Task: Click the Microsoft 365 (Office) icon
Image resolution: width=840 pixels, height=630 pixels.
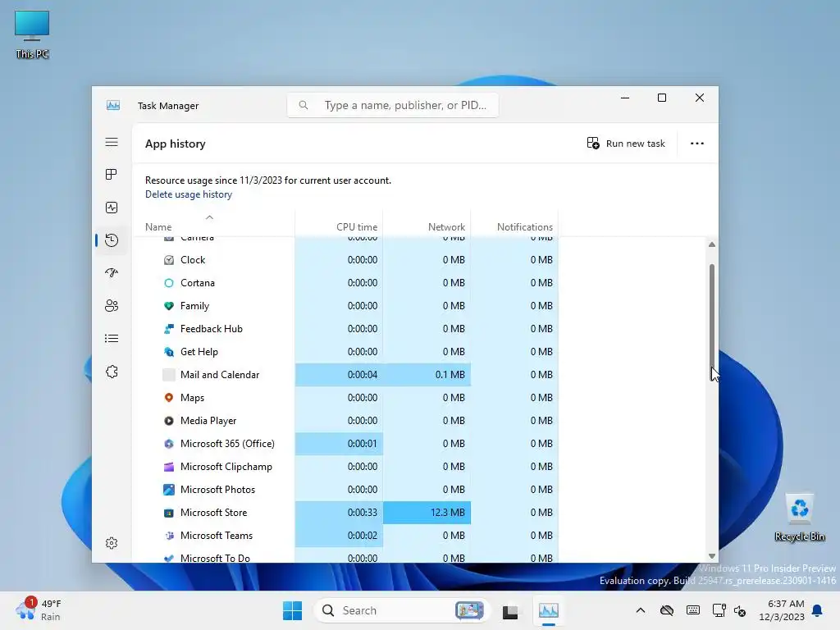Action: click(x=169, y=444)
